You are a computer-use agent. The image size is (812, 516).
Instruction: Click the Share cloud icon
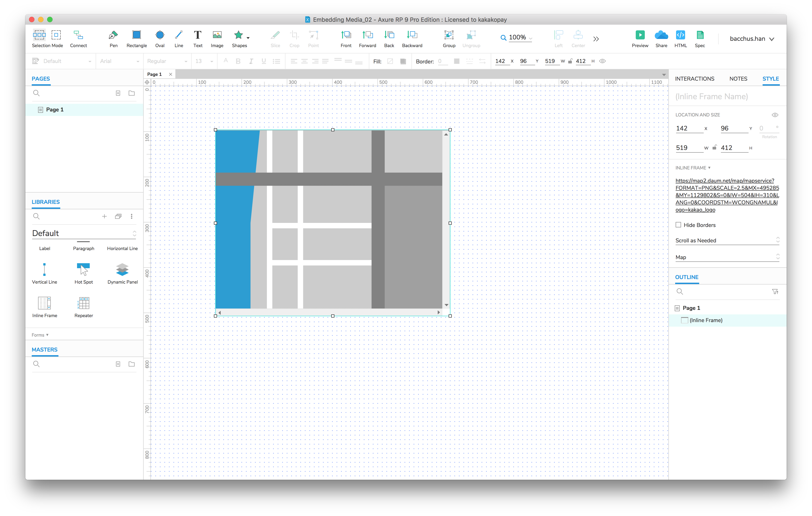[661, 35]
